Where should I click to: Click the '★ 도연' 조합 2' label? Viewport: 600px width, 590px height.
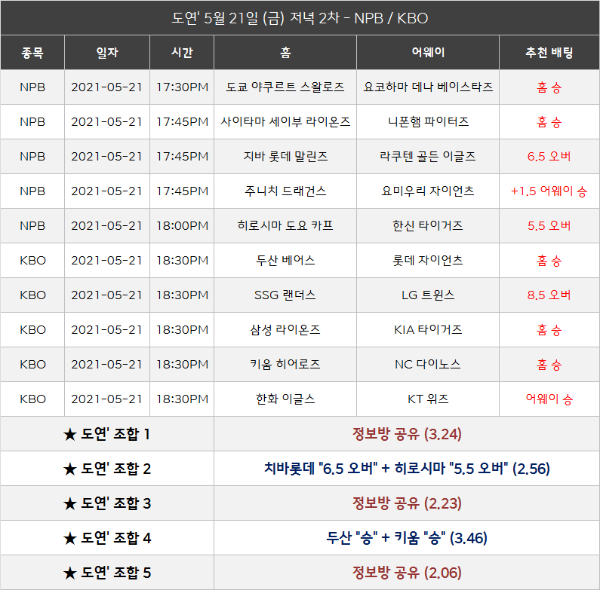(x=107, y=469)
